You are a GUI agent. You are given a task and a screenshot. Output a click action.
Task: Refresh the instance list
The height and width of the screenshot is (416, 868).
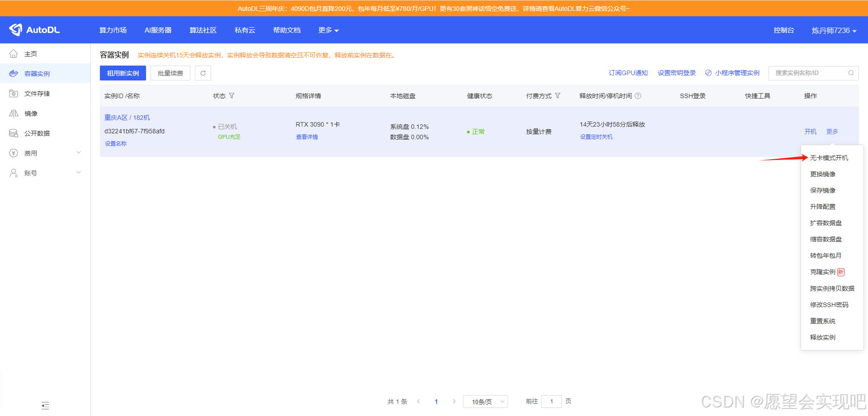point(203,73)
